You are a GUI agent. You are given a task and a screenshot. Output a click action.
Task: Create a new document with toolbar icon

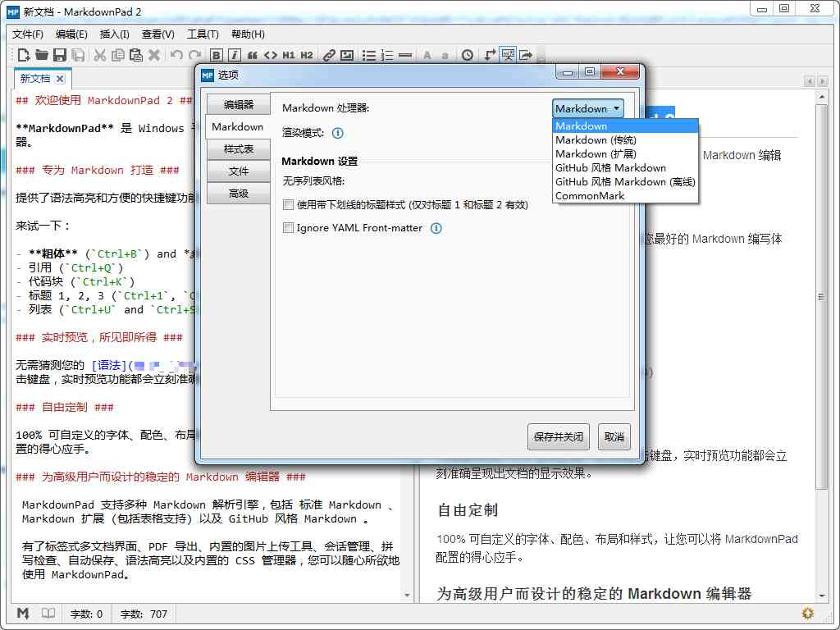click(x=24, y=55)
